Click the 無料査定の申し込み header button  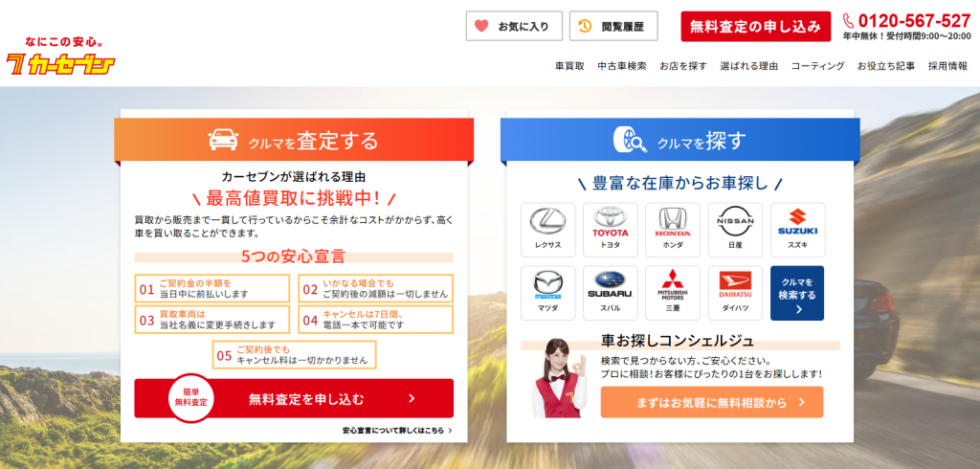[x=756, y=26]
